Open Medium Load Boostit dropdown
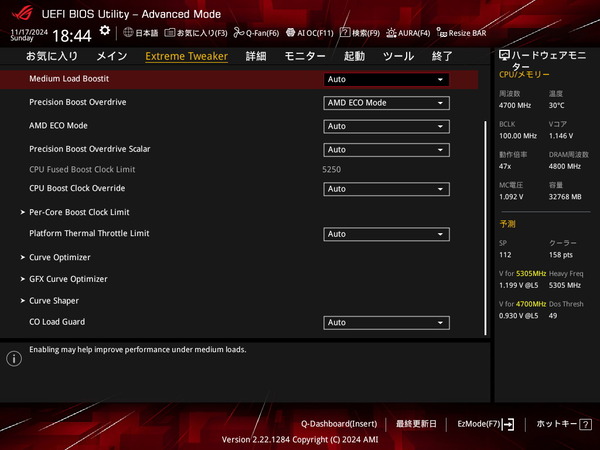This screenshot has height=450, width=600. [386, 80]
